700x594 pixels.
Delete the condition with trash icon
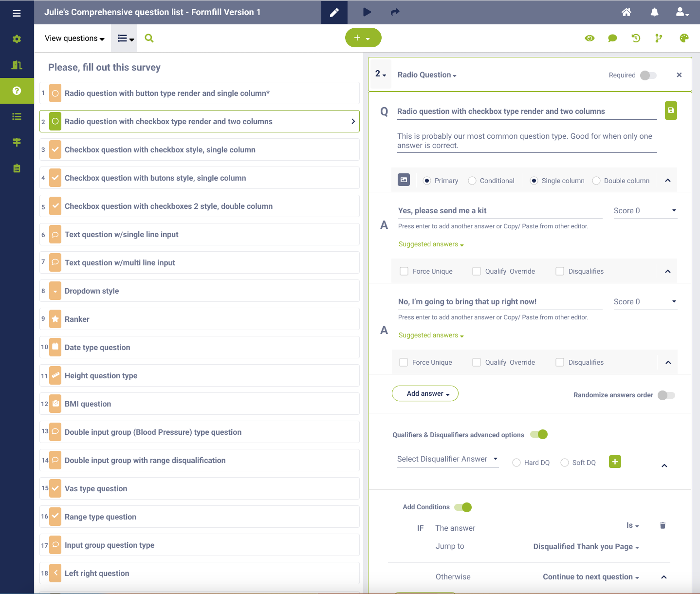(663, 525)
